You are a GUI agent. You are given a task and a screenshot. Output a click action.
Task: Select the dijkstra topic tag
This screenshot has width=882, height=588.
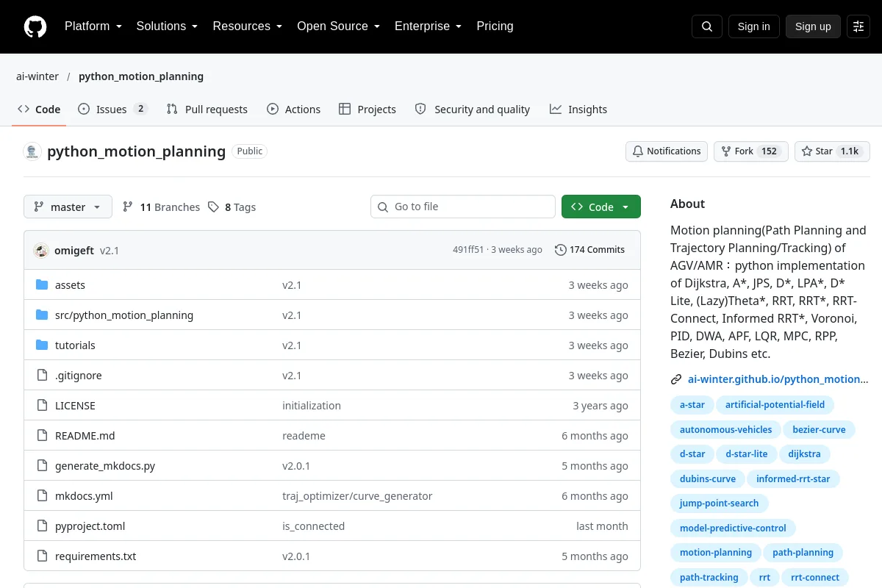pyautogui.click(x=804, y=454)
